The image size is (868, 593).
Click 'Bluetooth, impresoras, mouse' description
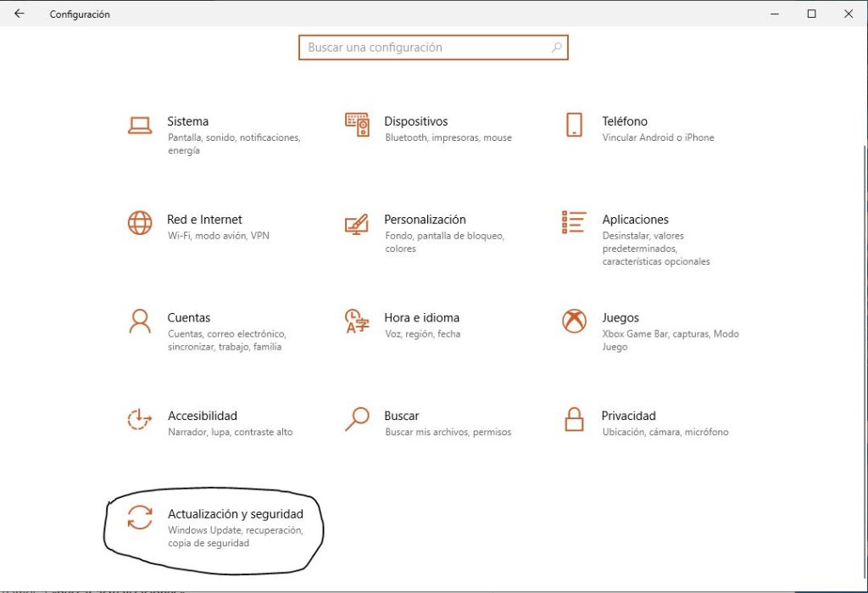coord(448,137)
